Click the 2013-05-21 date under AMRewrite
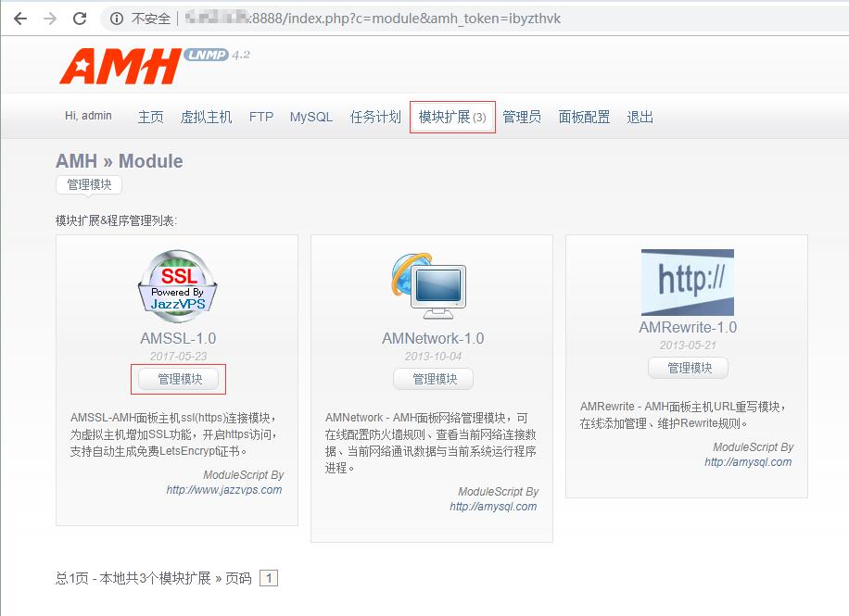 pyautogui.click(x=688, y=346)
